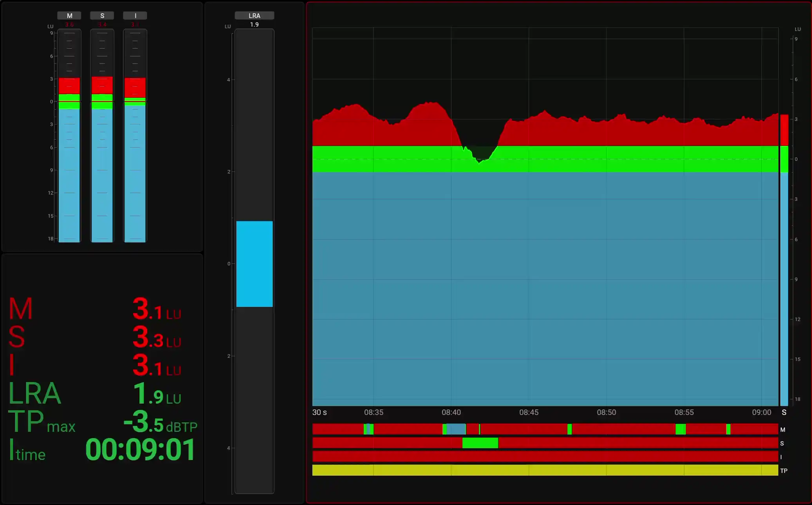Click the yellow TP history lane
812x505 pixels.
tap(545, 470)
